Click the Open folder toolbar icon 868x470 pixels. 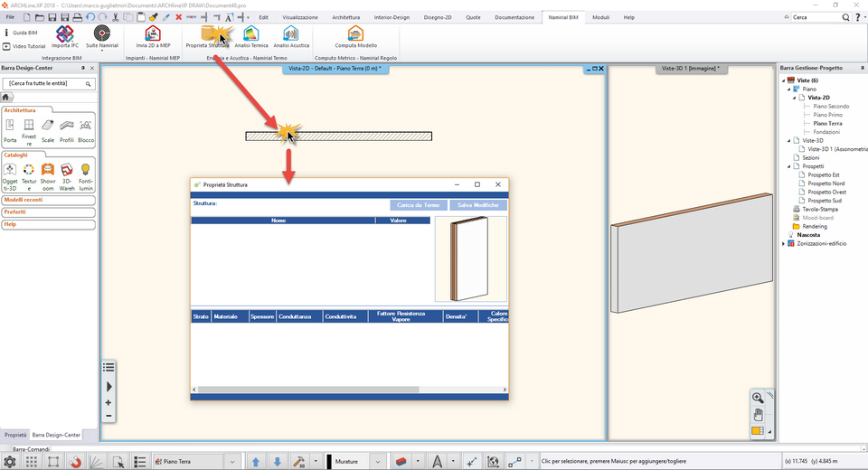pos(39,17)
